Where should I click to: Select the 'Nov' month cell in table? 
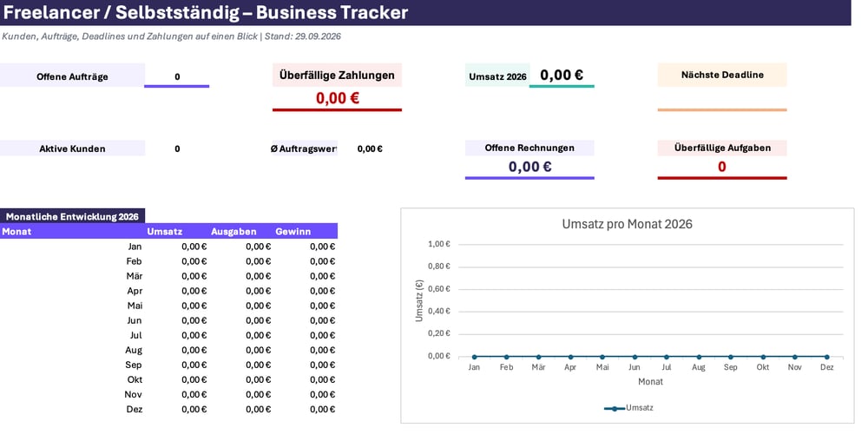[x=73, y=394]
